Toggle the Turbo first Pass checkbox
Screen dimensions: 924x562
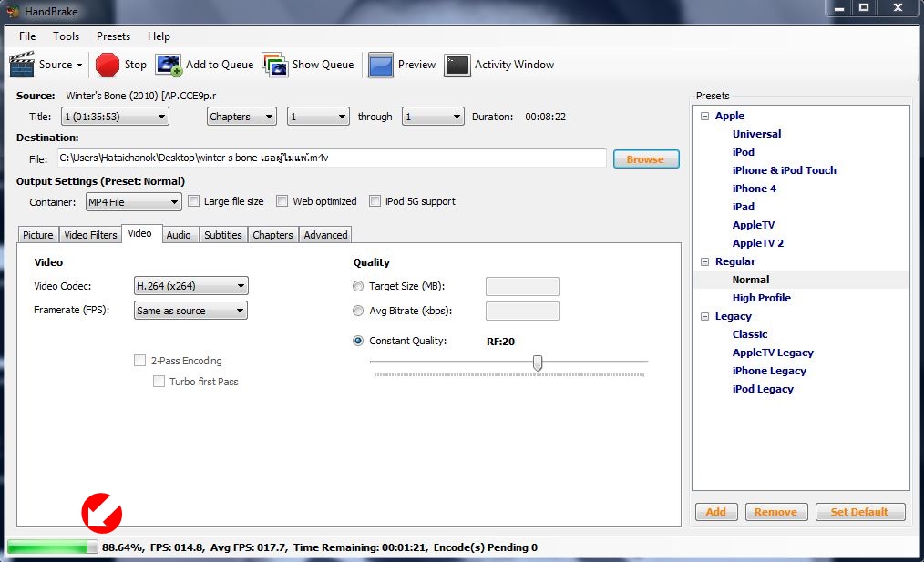tap(159, 381)
